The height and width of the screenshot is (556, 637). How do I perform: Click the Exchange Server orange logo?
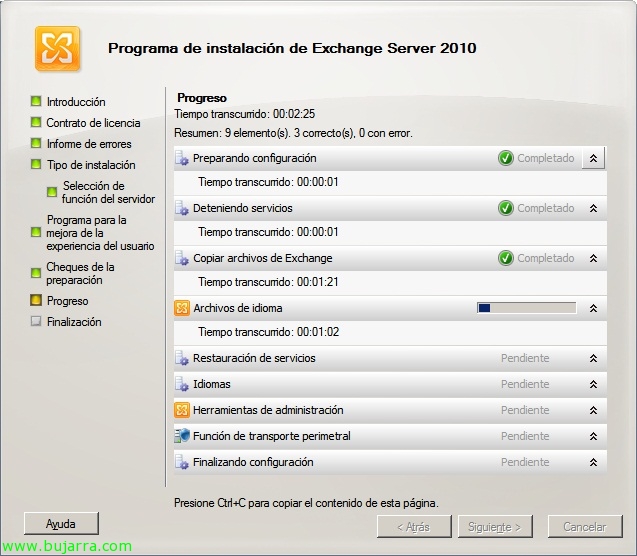point(57,49)
